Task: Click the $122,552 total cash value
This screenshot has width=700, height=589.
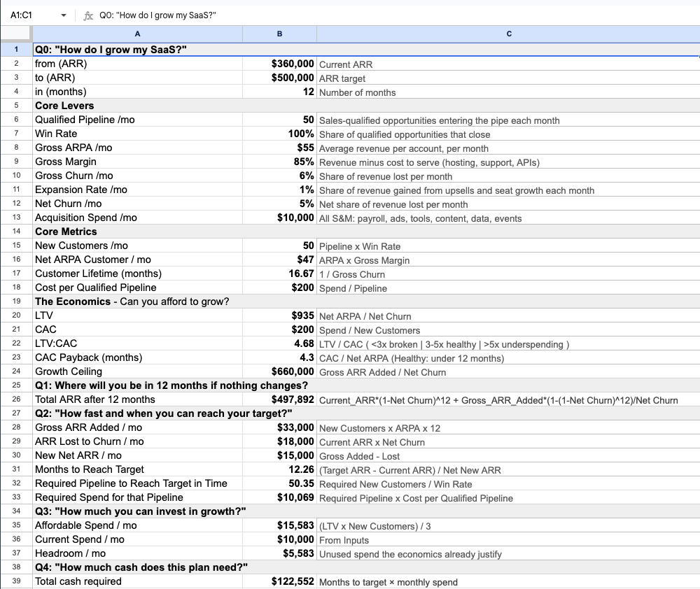Action: point(279,581)
